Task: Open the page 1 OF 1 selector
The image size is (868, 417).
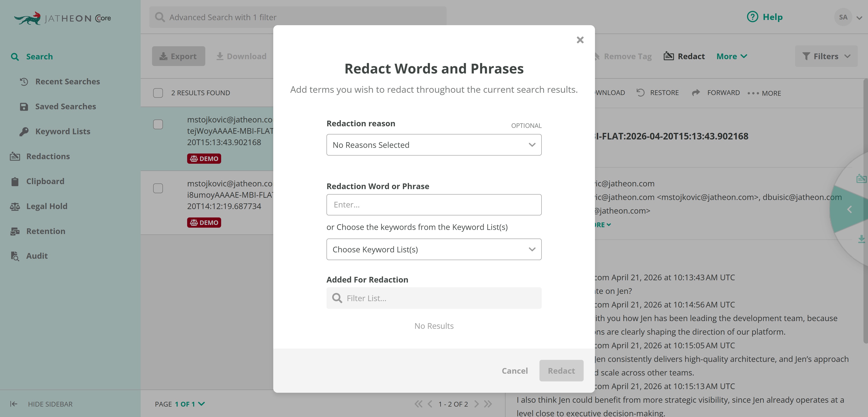Action: (x=189, y=404)
